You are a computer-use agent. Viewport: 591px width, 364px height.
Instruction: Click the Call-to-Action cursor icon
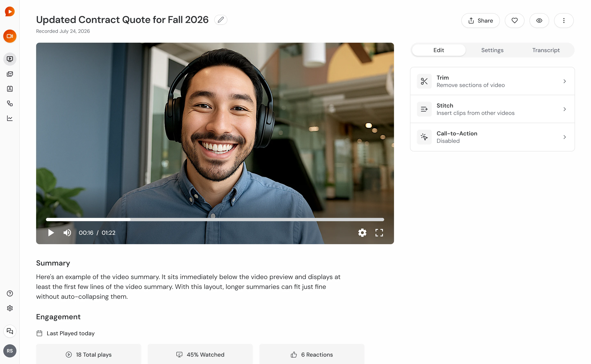coord(424,137)
